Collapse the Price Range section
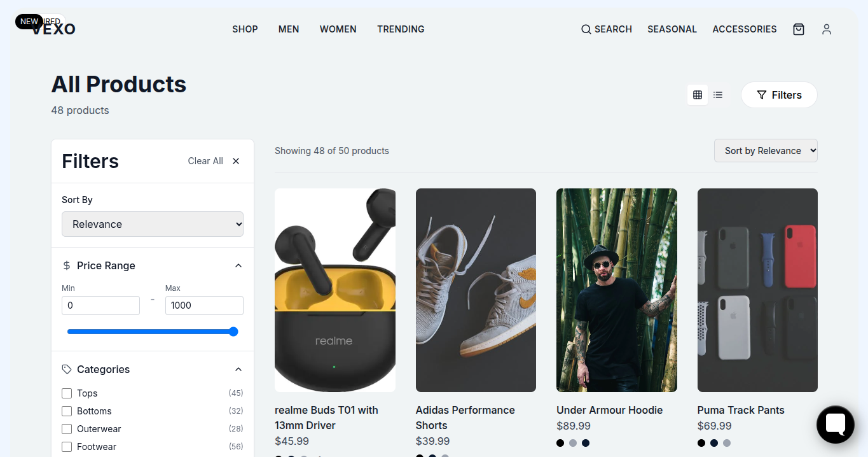Image resolution: width=868 pixels, height=457 pixels. click(238, 265)
